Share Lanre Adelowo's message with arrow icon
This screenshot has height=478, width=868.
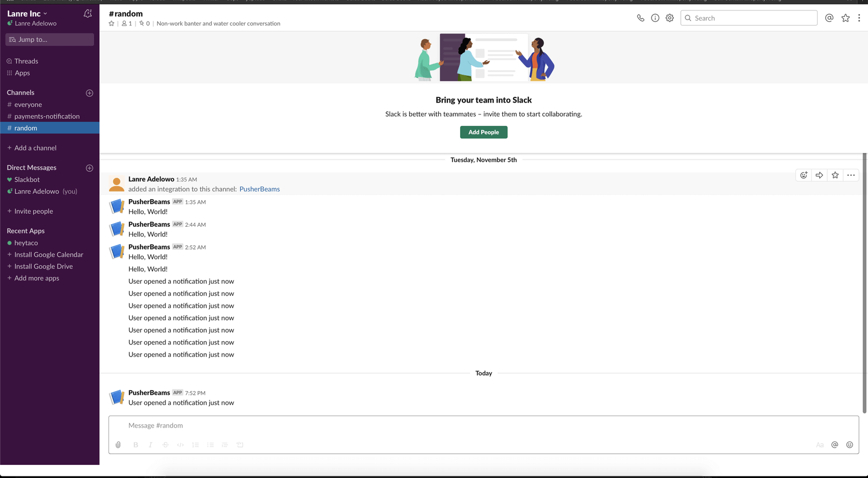click(820, 175)
